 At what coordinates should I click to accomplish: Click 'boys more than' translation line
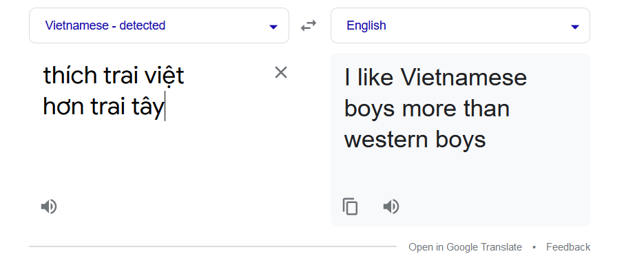[427, 109]
